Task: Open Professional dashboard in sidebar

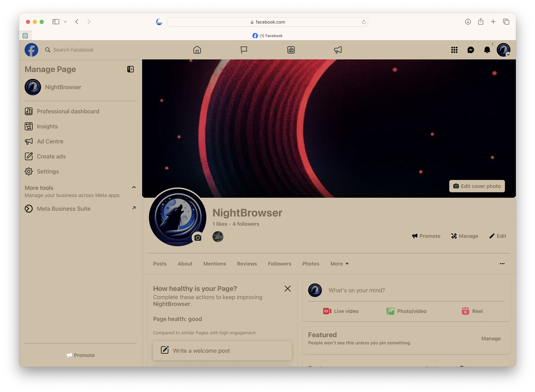Action: click(80, 111)
